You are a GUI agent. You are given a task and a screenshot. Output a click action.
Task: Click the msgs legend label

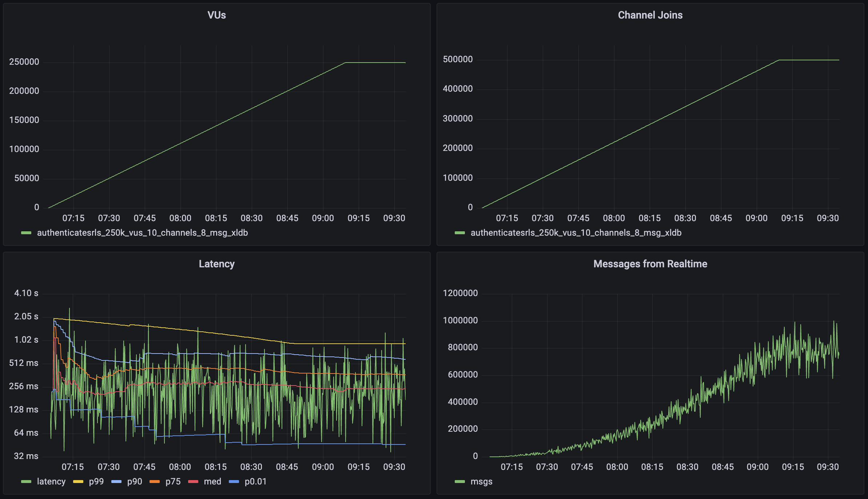481,482
